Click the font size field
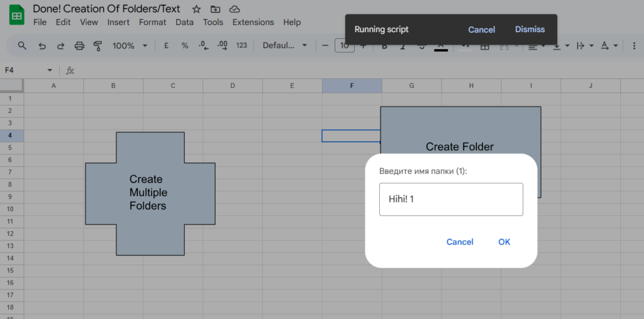This screenshot has height=319, width=644. 344,45
